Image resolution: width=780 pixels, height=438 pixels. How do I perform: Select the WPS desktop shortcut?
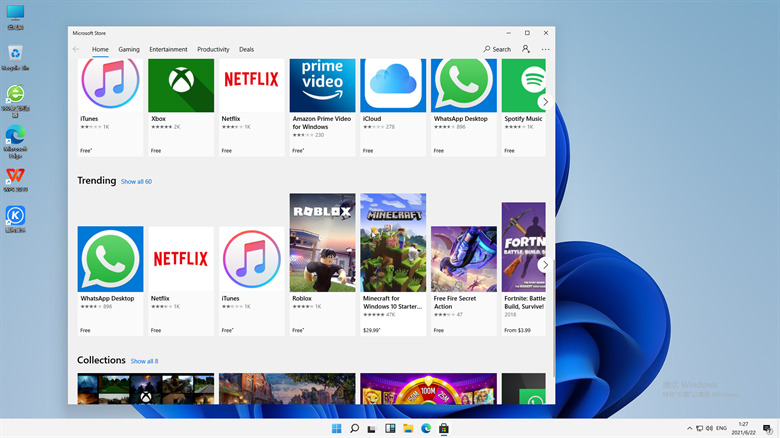click(x=15, y=180)
